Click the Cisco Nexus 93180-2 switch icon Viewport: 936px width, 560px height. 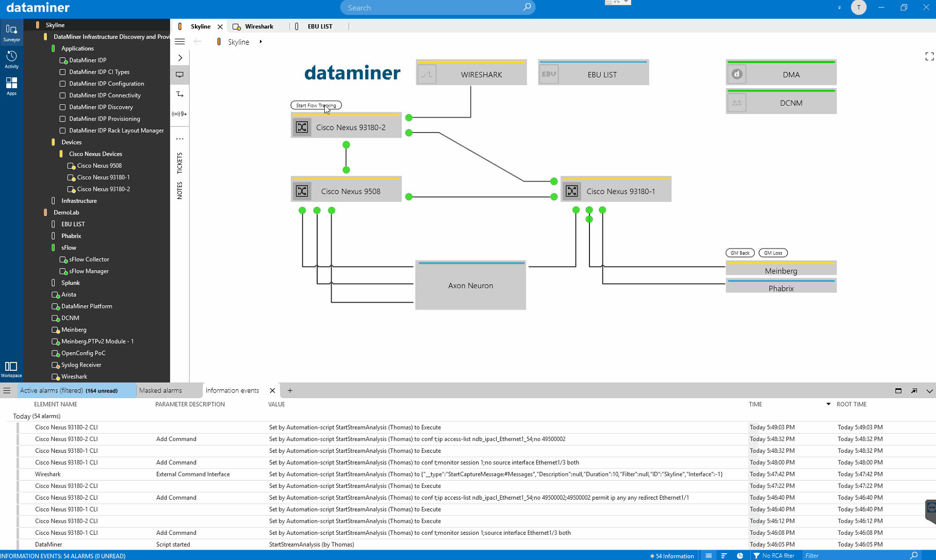pyautogui.click(x=302, y=127)
